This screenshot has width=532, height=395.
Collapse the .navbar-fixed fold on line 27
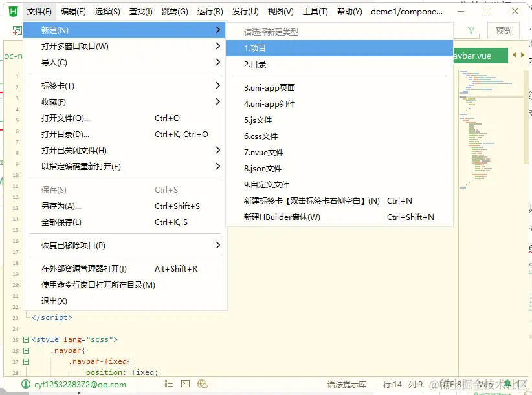(26, 361)
